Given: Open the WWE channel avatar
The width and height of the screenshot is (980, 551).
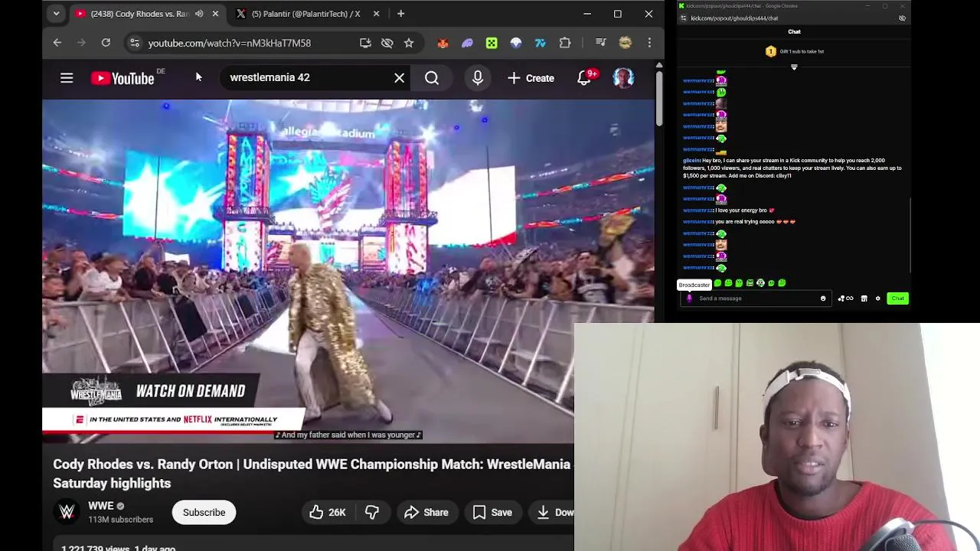Looking at the screenshot, I should 67,513.
